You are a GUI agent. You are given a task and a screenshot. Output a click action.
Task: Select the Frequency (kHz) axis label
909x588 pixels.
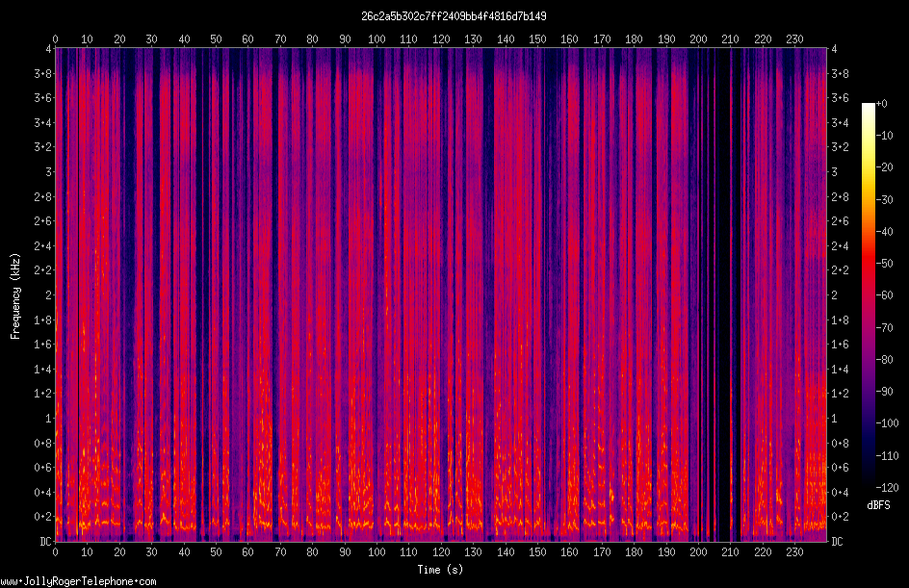pyautogui.click(x=15, y=296)
